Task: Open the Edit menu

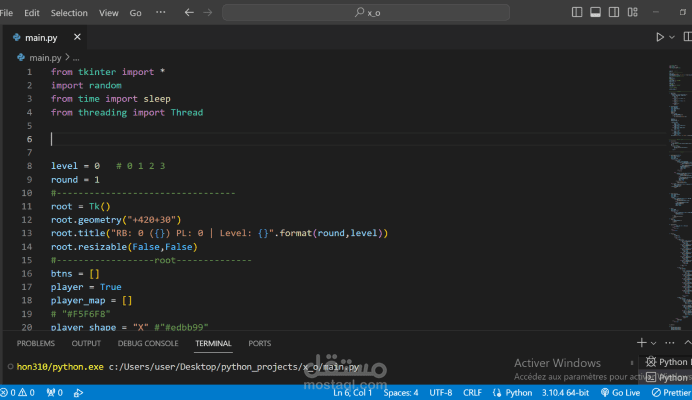Action: (32, 13)
